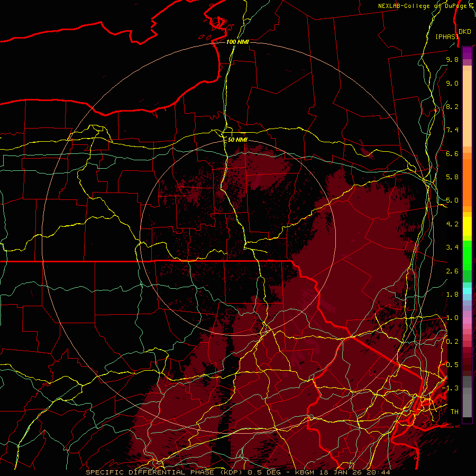This screenshot has height=476, width=476.
Task: Click the 4.2 value on the color scale
Action: pos(452,224)
